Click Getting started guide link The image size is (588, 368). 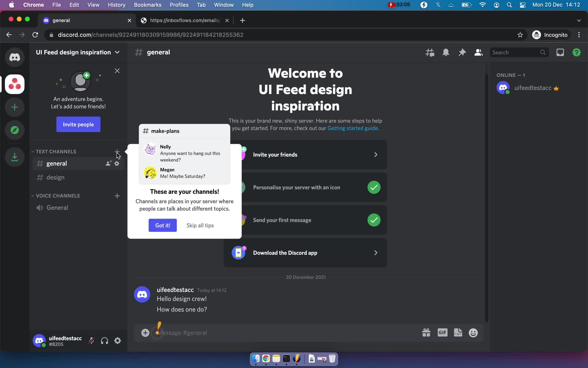tap(352, 128)
